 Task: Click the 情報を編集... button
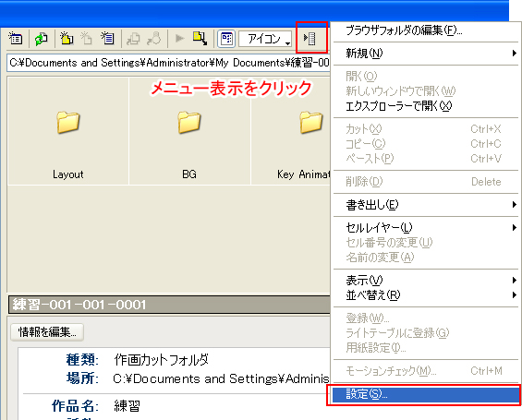pyautogui.click(x=47, y=332)
